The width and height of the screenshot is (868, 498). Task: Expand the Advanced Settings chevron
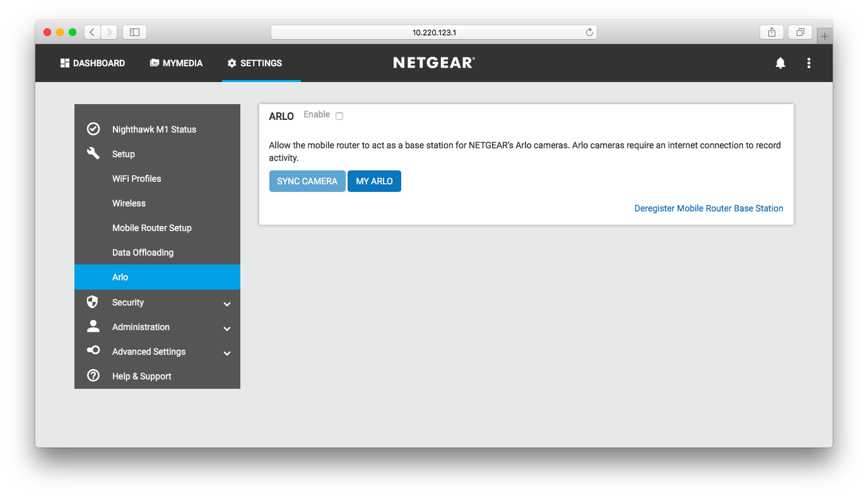pos(227,353)
